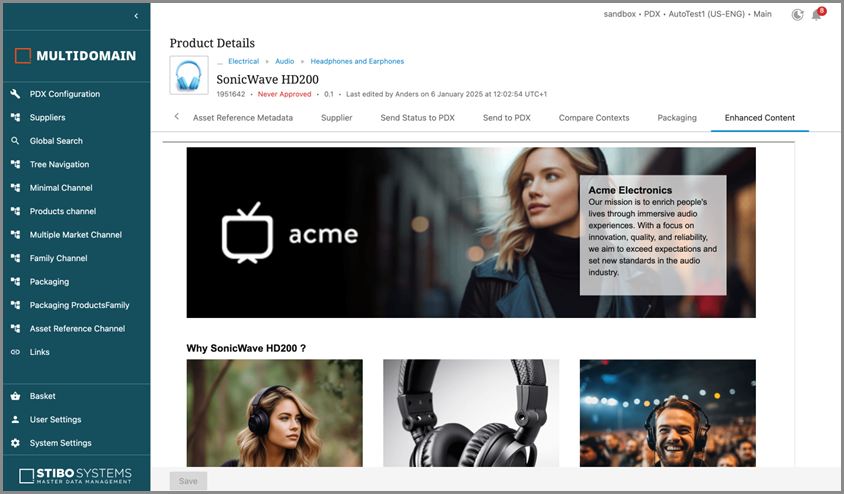Viewport: 844px width, 494px height.
Task: Switch to Compare Contexts tab
Action: click(x=594, y=117)
